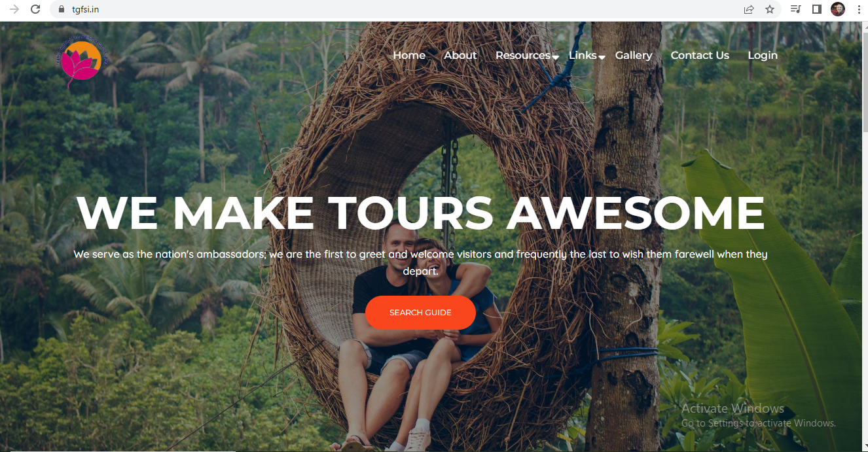868x452 pixels.
Task: Click the SEARCH GUIDE button
Action: (x=420, y=313)
